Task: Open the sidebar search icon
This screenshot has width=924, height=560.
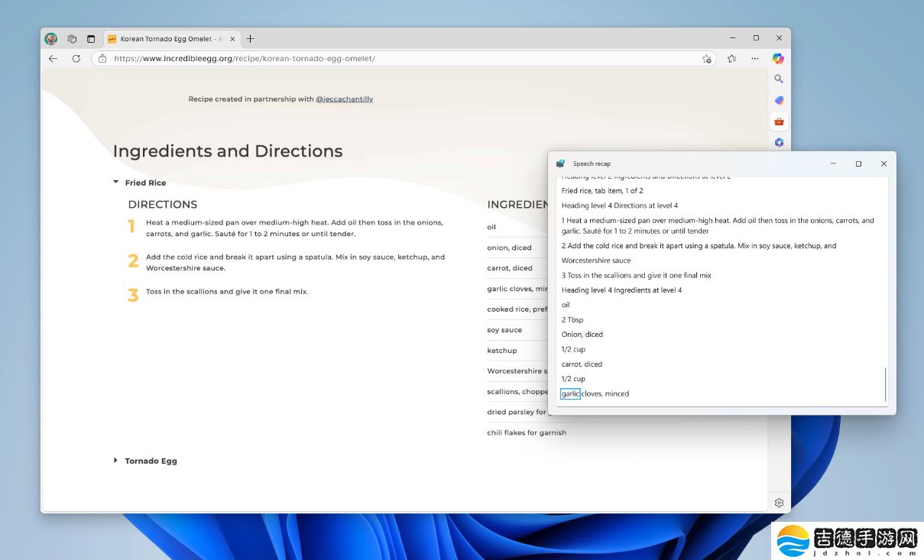Action: 779,79
